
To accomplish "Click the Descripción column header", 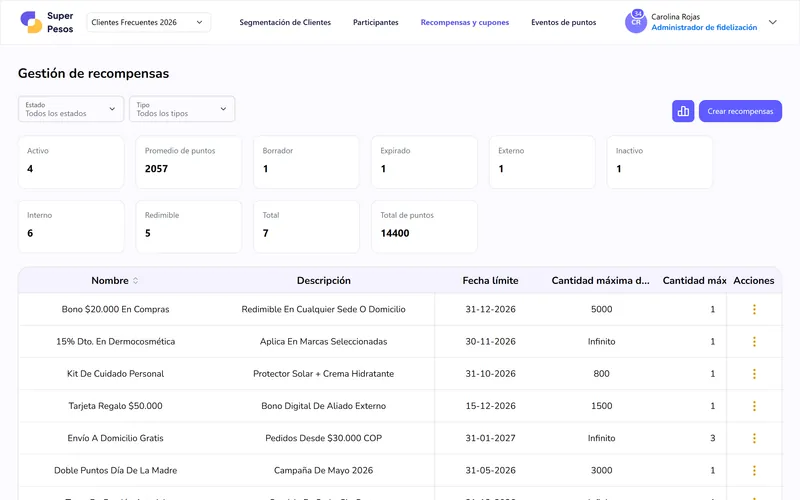I will (x=323, y=281).
